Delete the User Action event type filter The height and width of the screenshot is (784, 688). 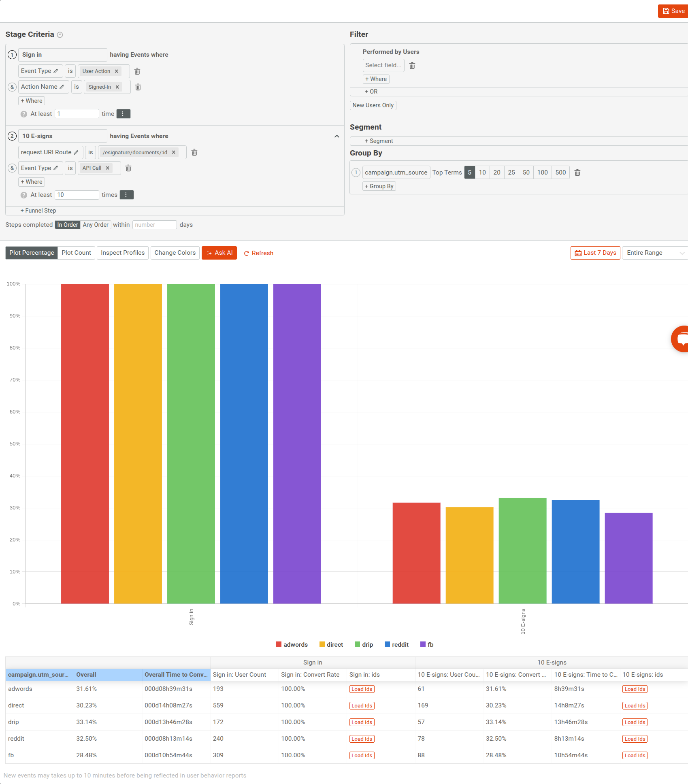click(137, 71)
